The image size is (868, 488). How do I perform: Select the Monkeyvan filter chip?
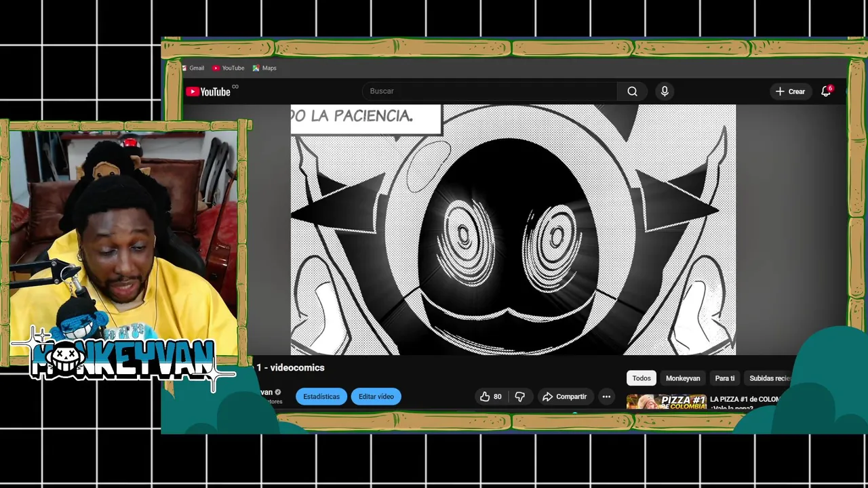pos(683,378)
